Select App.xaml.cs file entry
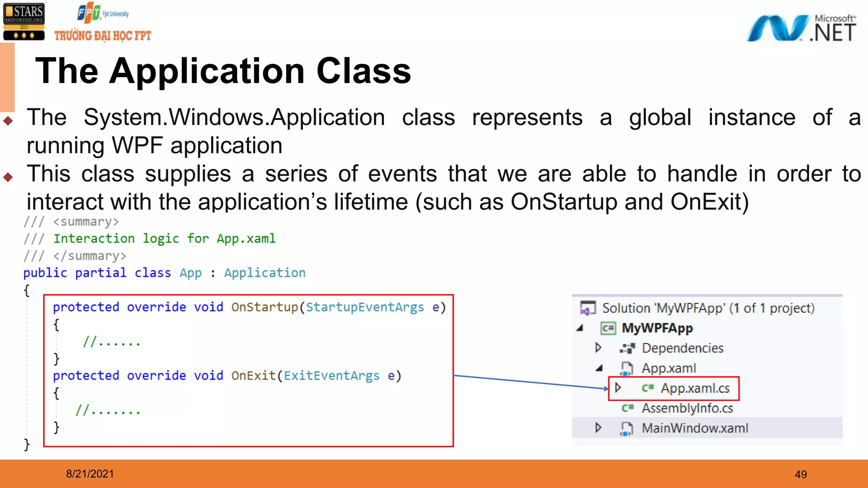The width and height of the screenshot is (868, 488). [695, 388]
